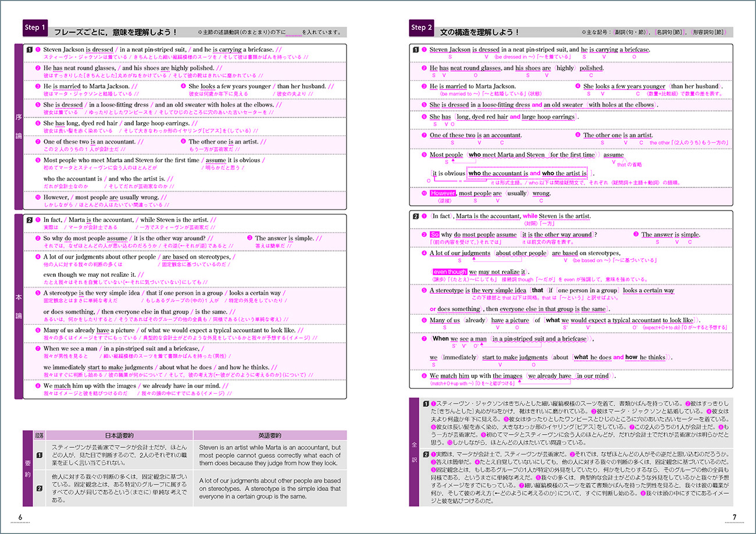The height and width of the screenshot is (534, 756).
Task: Select the heading "文の構造を理解しよう！"
Action: pyautogui.click(x=480, y=32)
